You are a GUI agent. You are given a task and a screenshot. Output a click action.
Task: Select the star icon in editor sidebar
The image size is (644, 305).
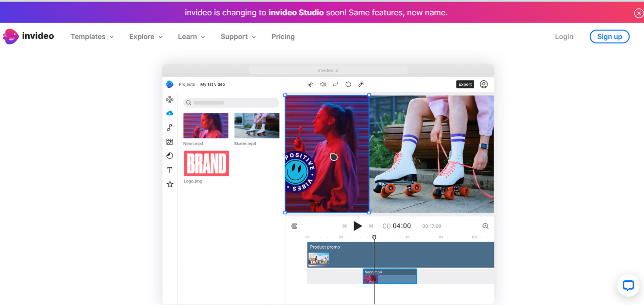pyautogui.click(x=170, y=184)
